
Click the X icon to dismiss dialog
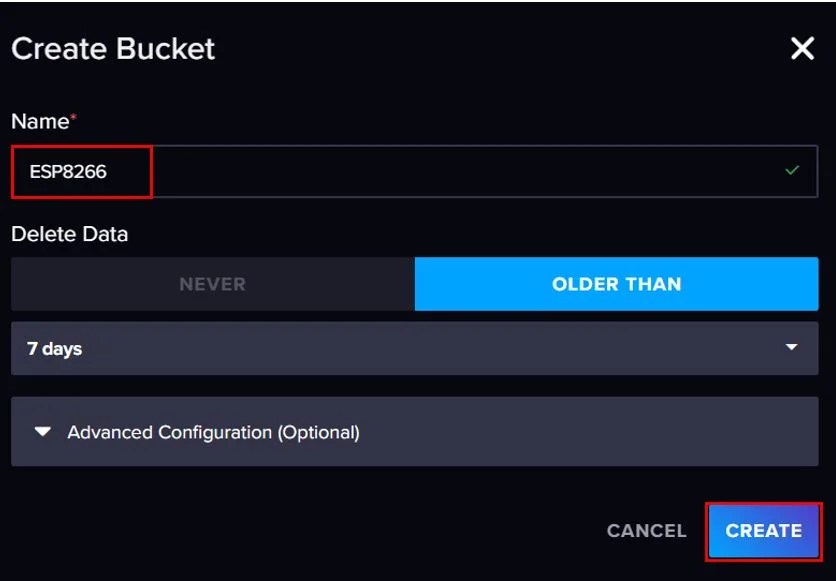(x=801, y=48)
